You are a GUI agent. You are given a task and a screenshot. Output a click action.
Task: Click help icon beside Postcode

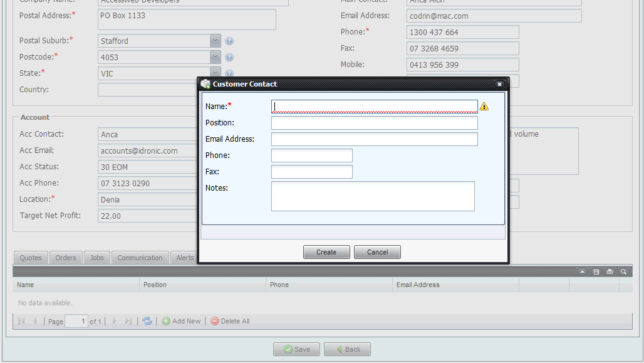pos(229,58)
